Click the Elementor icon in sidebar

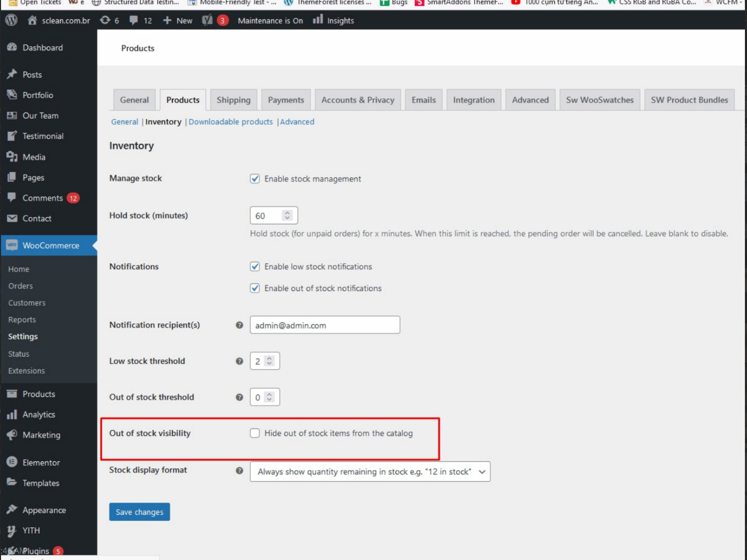coord(12,462)
